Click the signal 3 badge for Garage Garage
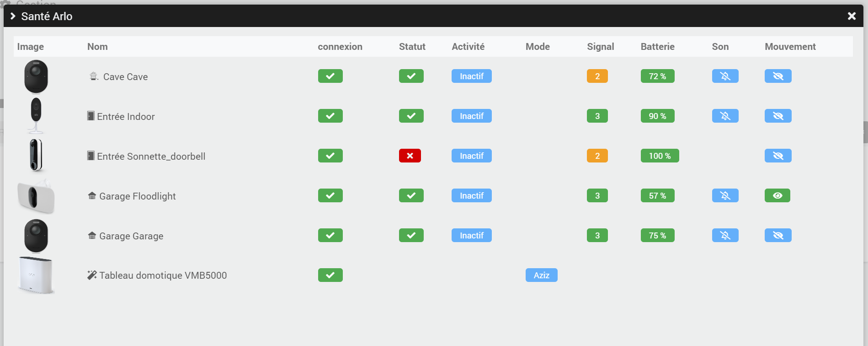This screenshot has height=346, width=868. [x=597, y=235]
